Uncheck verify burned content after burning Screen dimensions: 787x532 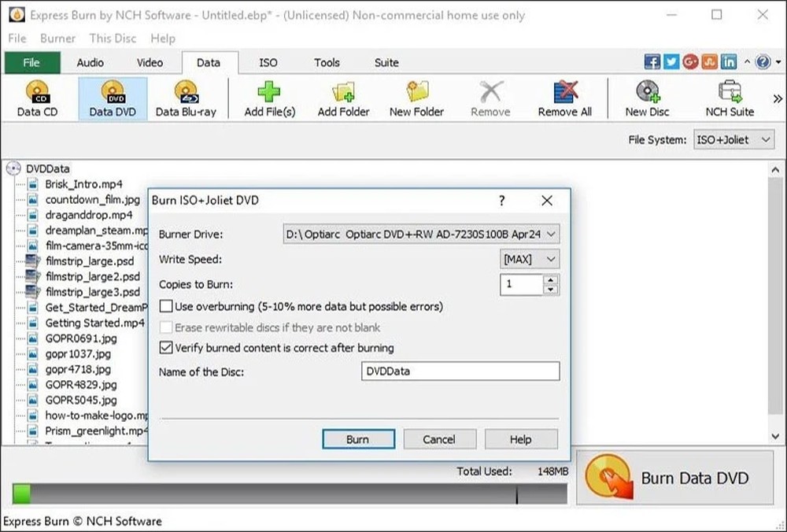coord(166,348)
